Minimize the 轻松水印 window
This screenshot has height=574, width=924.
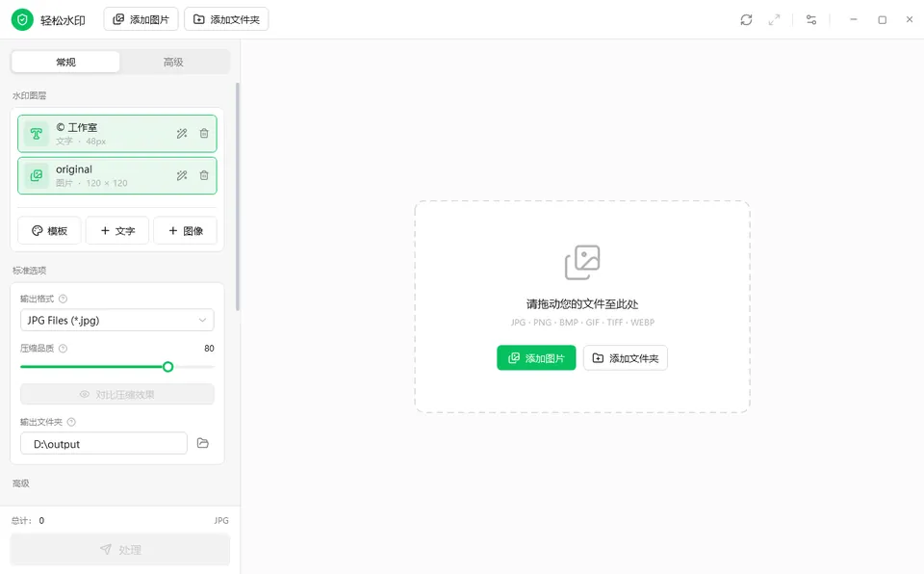pyautogui.click(x=854, y=19)
